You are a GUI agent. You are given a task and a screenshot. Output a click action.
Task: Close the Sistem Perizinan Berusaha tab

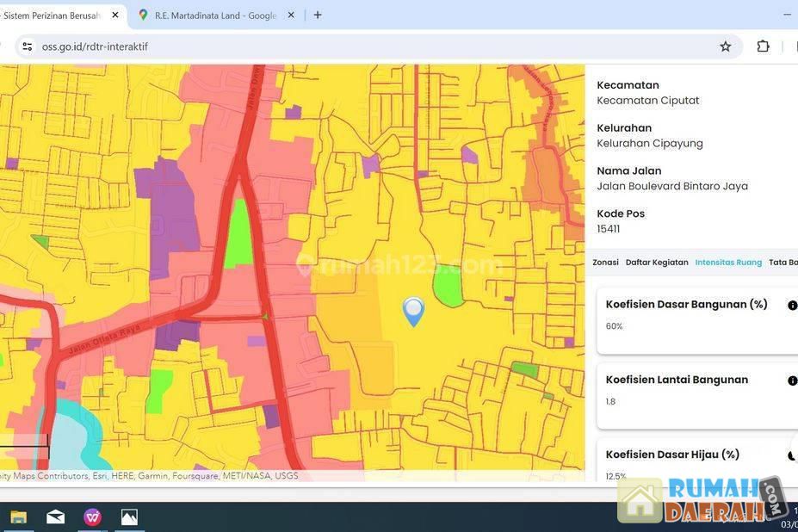pos(114,15)
